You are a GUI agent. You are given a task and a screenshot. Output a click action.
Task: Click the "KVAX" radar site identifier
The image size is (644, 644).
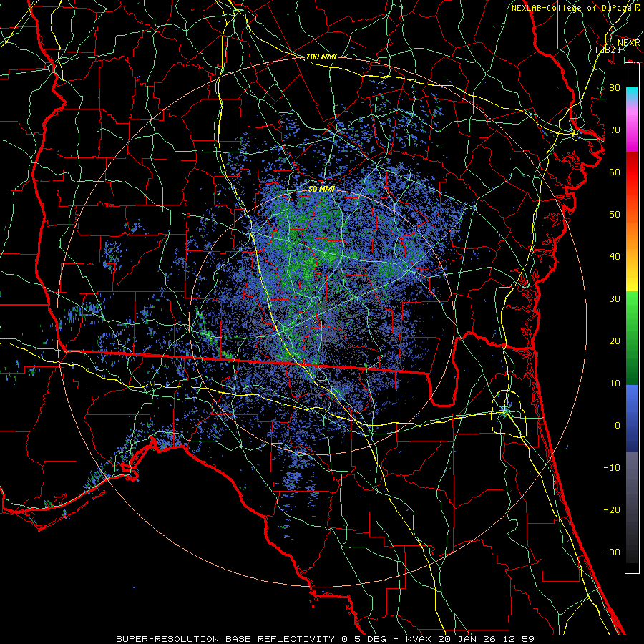(419, 639)
